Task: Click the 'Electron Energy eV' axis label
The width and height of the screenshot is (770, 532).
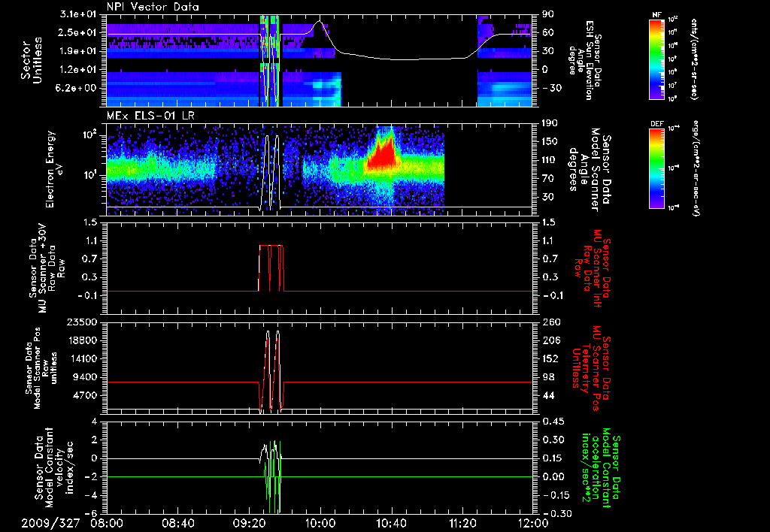Action: click(55, 169)
